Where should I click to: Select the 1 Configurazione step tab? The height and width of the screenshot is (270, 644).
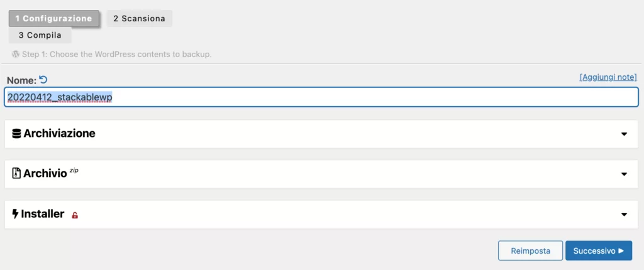[53, 18]
